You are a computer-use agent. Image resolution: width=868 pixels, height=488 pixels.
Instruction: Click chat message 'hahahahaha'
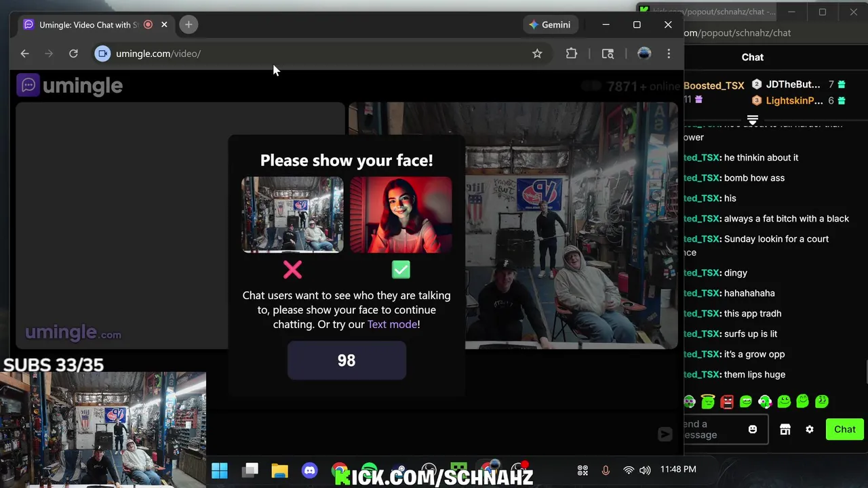pos(749,293)
